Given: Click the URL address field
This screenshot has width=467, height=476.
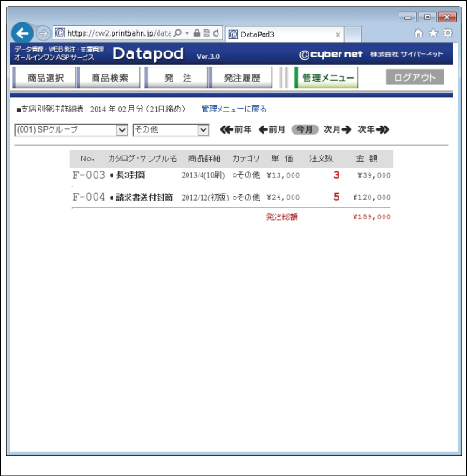Looking at the screenshot, I should pos(118,33).
